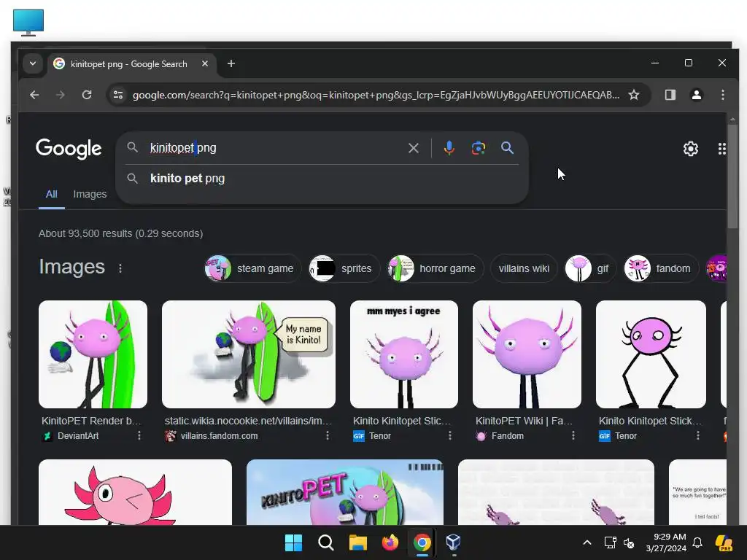The height and width of the screenshot is (560, 747).
Task: Click the Chrome taskbar icon
Action: pos(422,542)
